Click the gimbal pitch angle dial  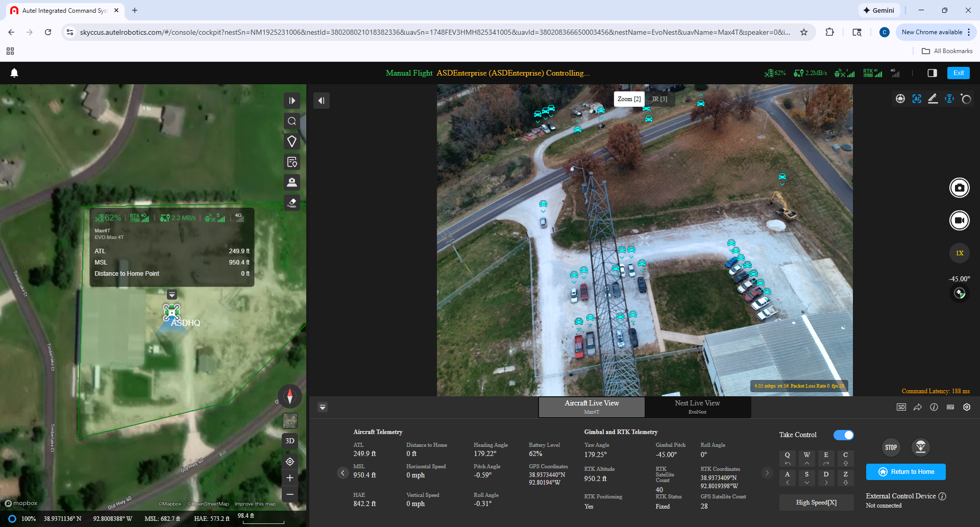(x=960, y=294)
